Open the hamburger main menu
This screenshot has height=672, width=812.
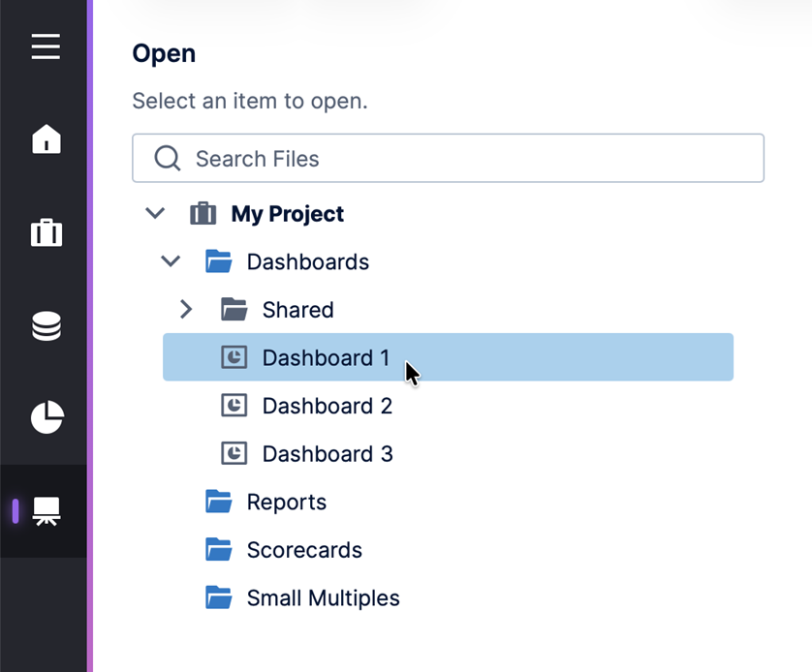[46, 46]
